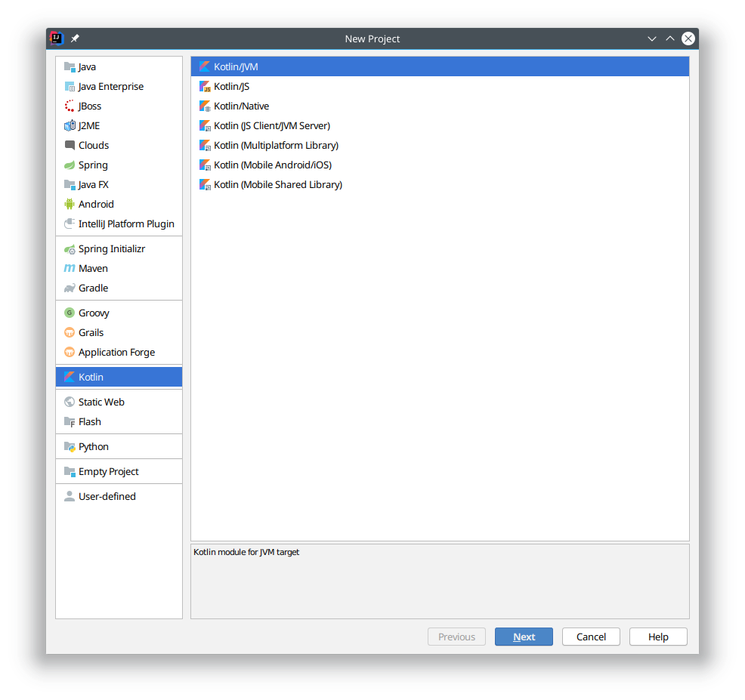
Task: Click the Application Forge orange icon
Action: (x=70, y=353)
